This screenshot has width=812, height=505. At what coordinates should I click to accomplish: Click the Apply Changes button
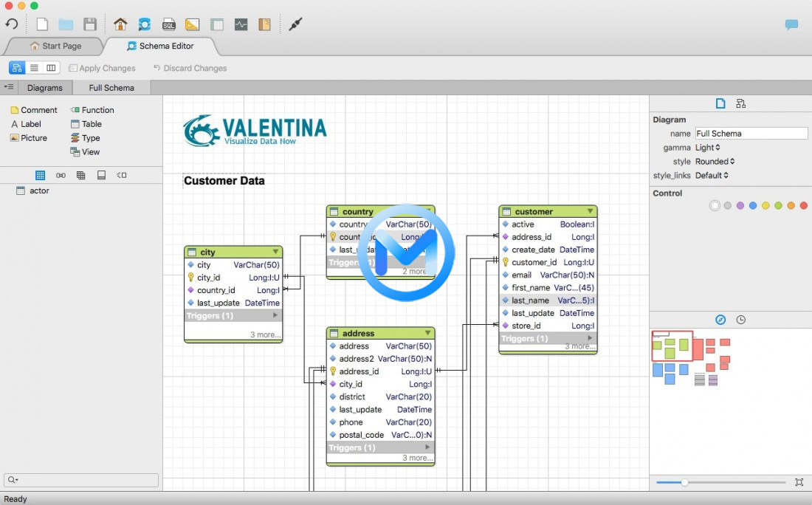(102, 69)
